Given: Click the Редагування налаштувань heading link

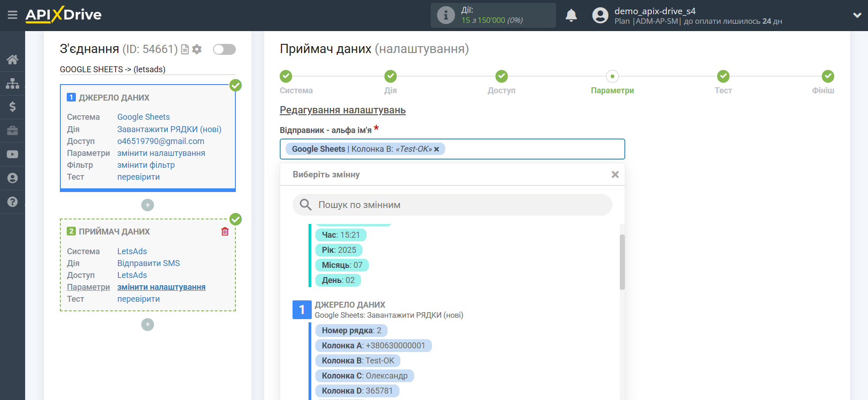Looking at the screenshot, I should pos(343,110).
